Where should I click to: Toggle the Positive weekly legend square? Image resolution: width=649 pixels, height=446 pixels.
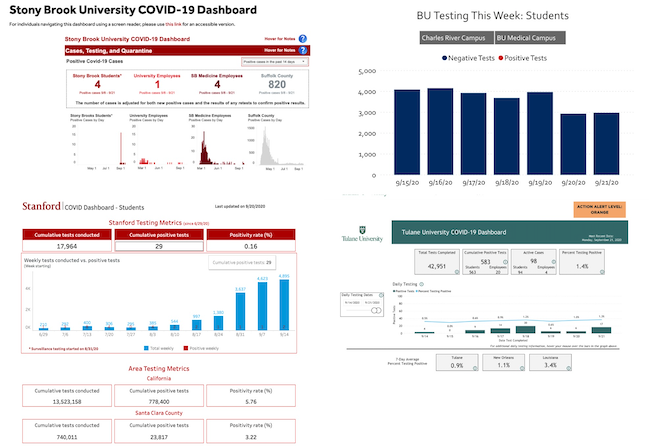(x=186, y=348)
